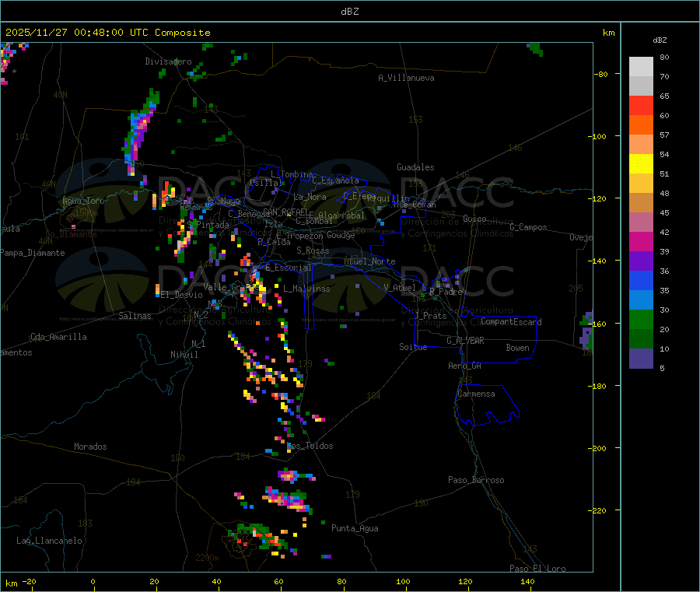Click the Carmensa place label
Viewport: 700px width, 592px height.
pos(476,394)
